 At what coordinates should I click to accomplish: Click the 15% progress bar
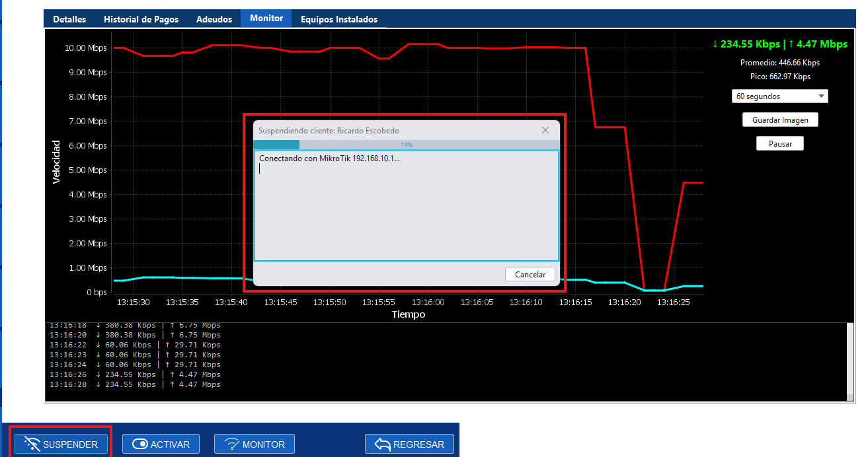coord(406,145)
